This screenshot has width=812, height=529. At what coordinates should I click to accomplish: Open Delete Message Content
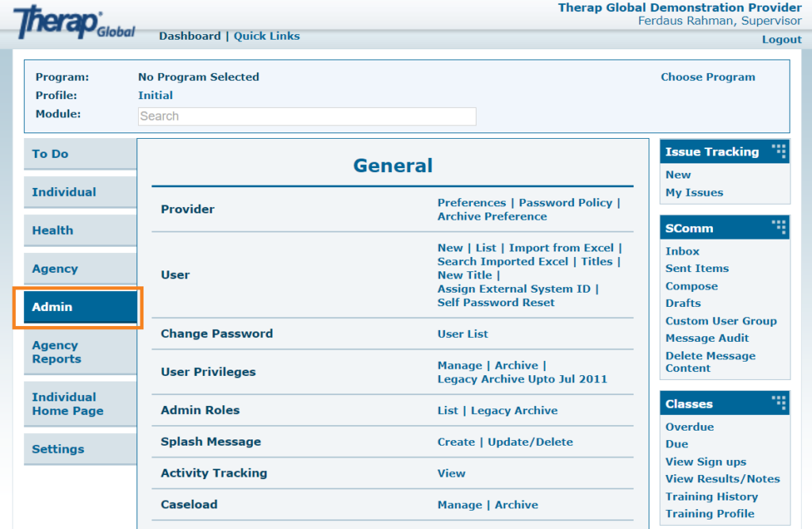pos(710,362)
